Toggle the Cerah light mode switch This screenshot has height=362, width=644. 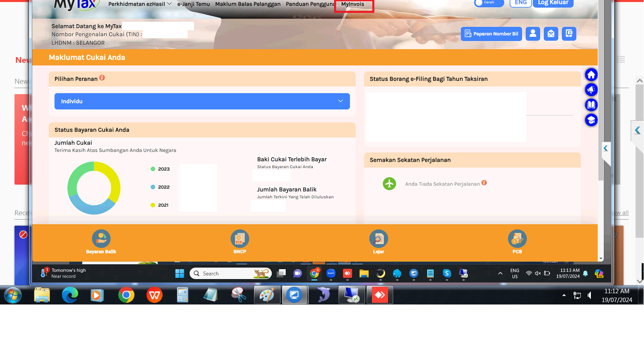489,3
